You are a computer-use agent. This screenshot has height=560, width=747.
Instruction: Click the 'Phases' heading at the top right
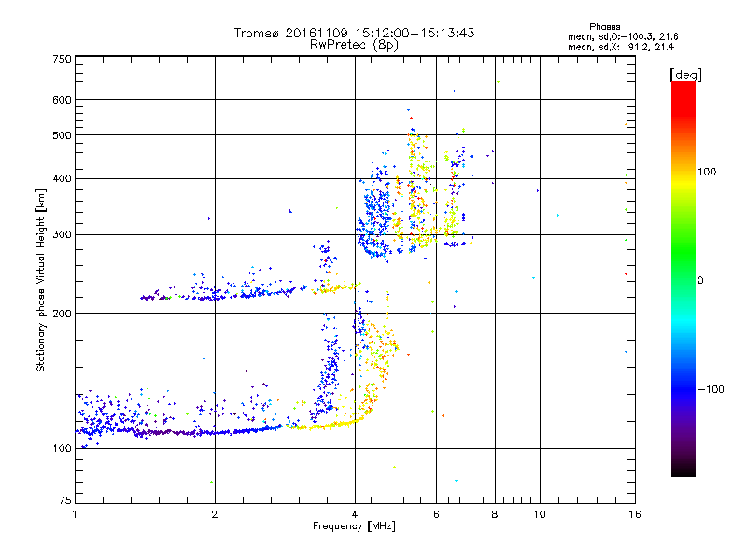click(604, 27)
